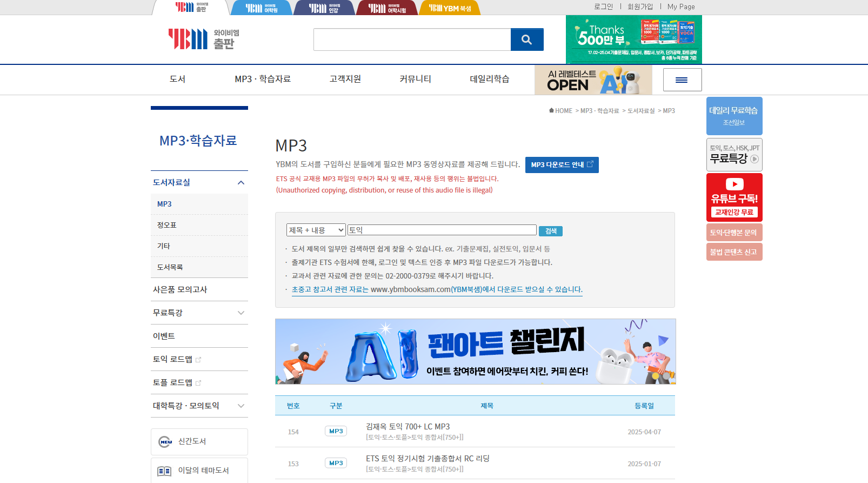Expand the 대학특강 · 모의토익 menu
The image size is (868, 483).
pyautogui.click(x=241, y=406)
